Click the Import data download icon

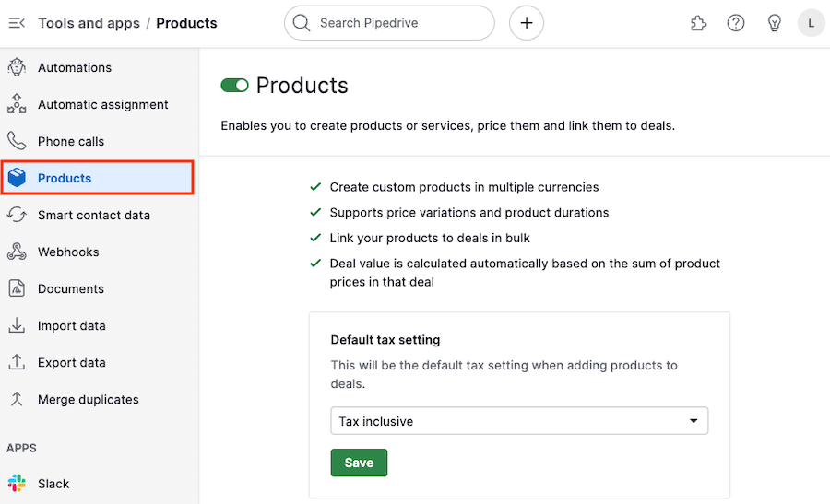point(17,325)
